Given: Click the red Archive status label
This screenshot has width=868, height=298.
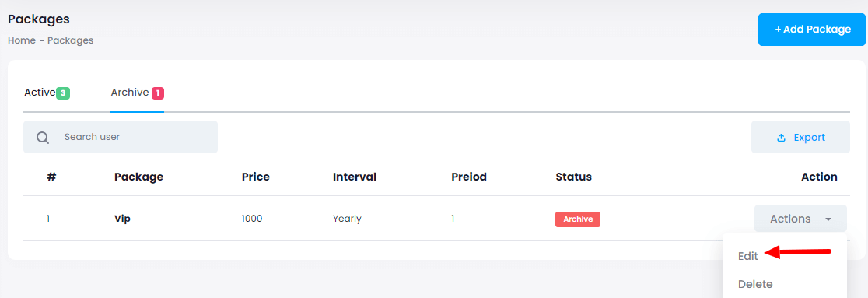Looking at the screenshot, I should (x=578, y=219).
